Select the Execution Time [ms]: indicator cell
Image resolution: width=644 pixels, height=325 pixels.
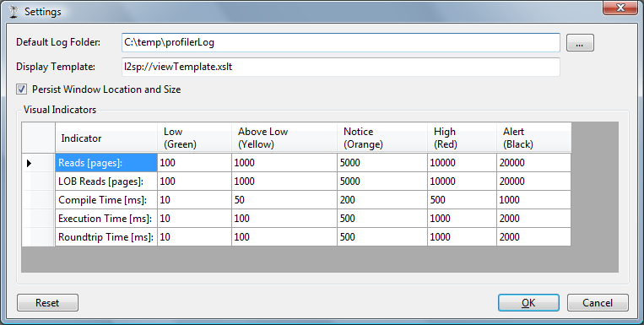(106, 218)
